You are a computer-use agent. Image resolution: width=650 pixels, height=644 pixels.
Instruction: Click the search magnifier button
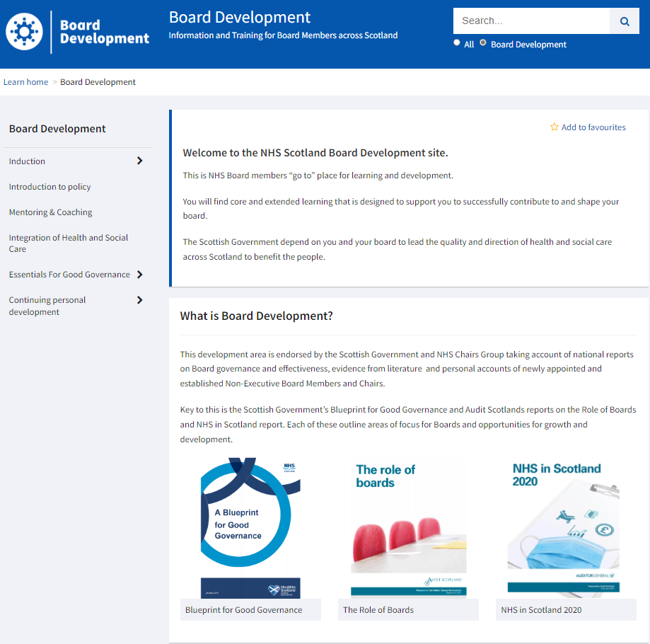(x=625, y=21)
